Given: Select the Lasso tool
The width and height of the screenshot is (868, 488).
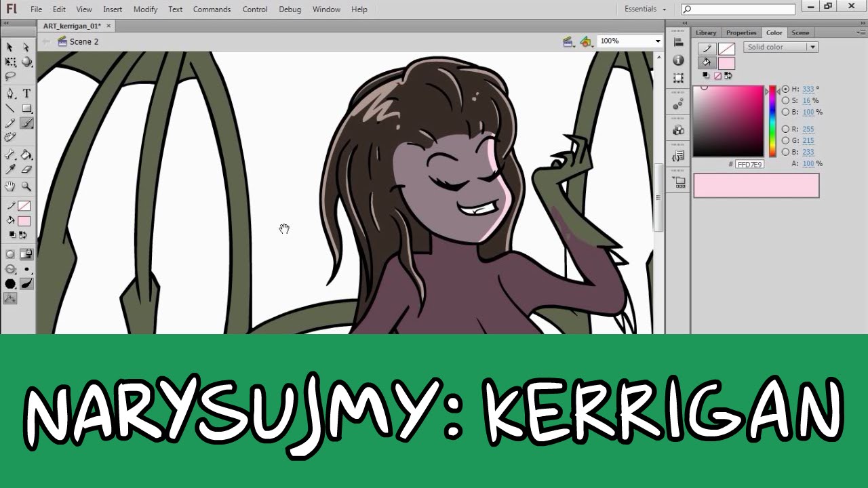Looking at the screenshot, I should pyautogui.click(x=9, y=77).
